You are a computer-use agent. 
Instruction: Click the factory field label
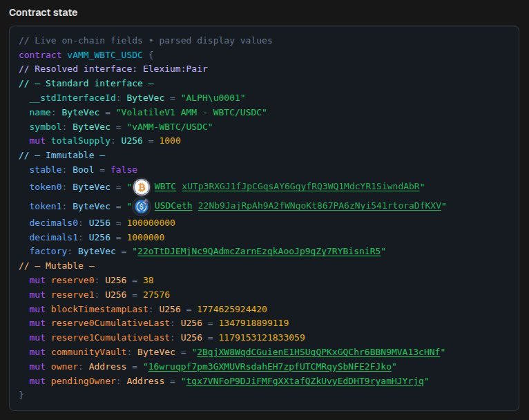tap(48, 251)
